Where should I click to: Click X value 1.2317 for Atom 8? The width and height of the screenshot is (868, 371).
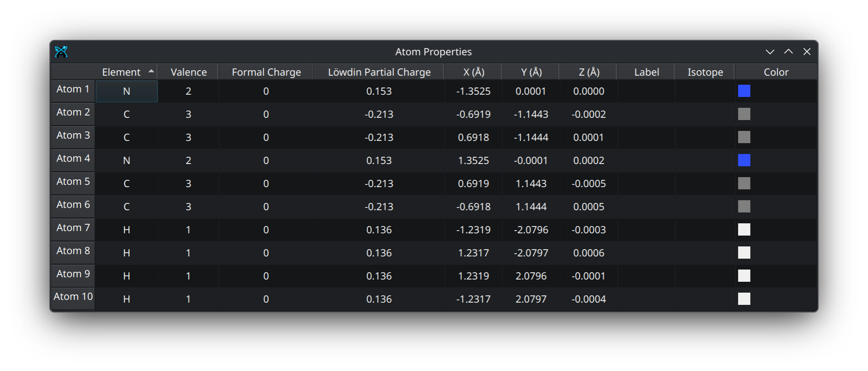coord(473,253)
